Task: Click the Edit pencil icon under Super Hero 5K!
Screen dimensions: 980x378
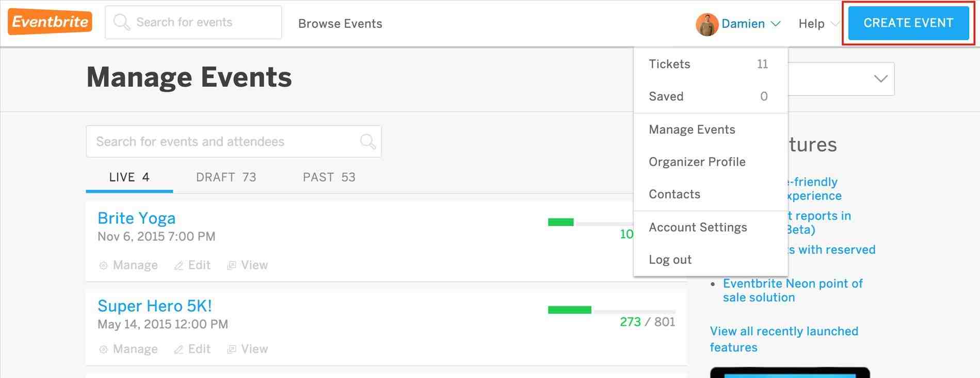Action: [x=179, y=350]
